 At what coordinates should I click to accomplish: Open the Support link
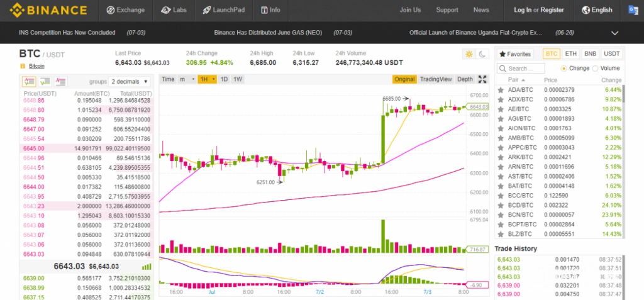coord(447,10)
